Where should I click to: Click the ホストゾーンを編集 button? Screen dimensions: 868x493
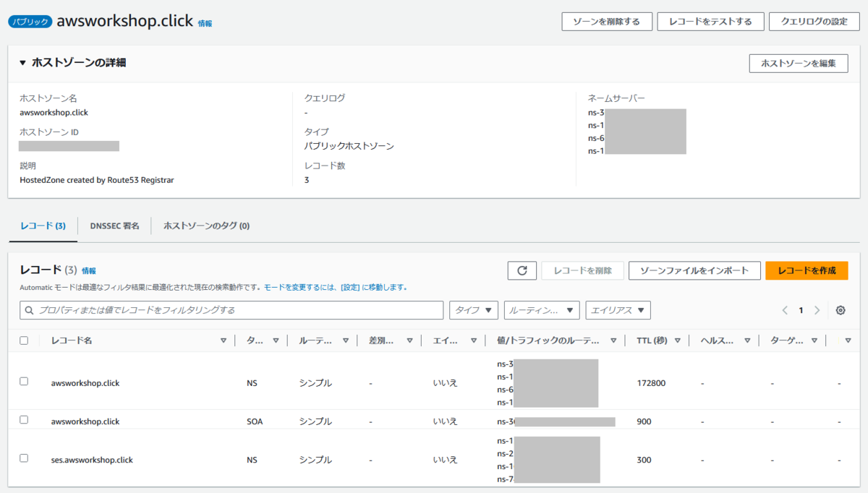[x=799, y=64]
